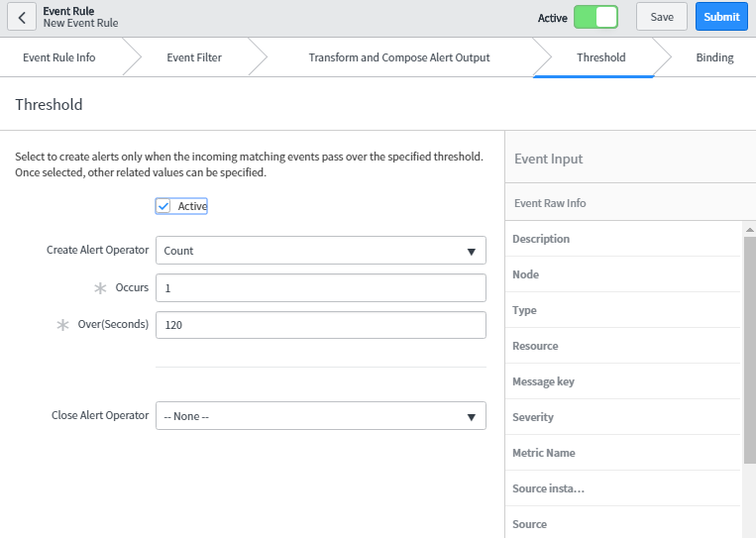Select the Node event field
This screenshot has height=538, width=756.
526,274
